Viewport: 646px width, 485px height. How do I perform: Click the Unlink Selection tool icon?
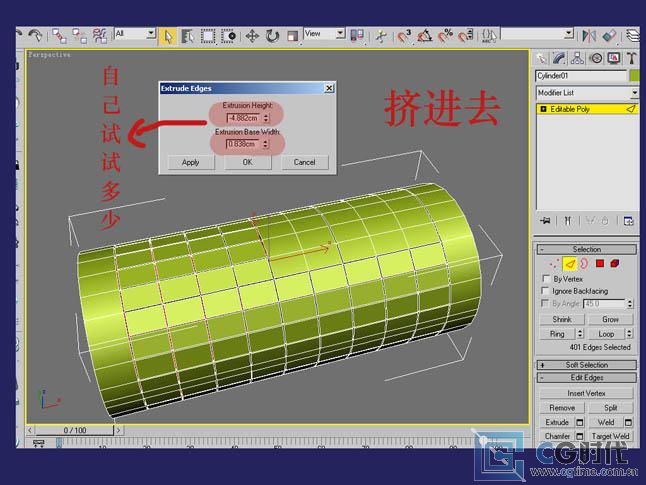coord(79,36)
